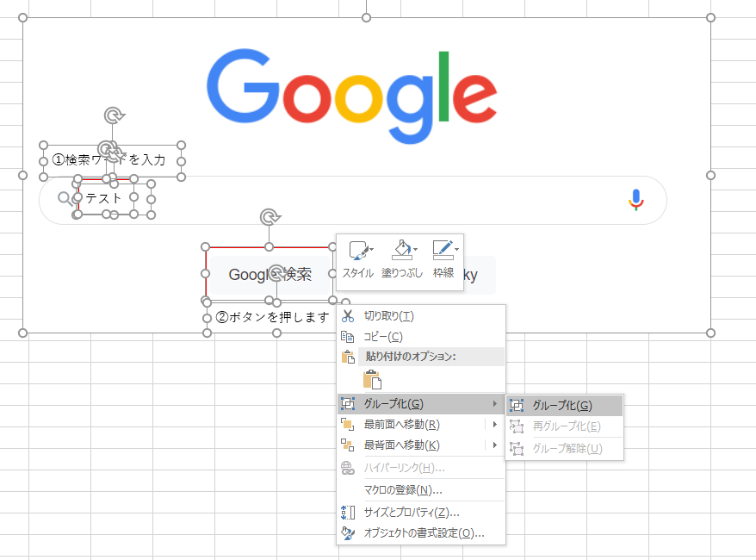
Task: Select グループ化(G) in the submenu
Action: [564, 406]
